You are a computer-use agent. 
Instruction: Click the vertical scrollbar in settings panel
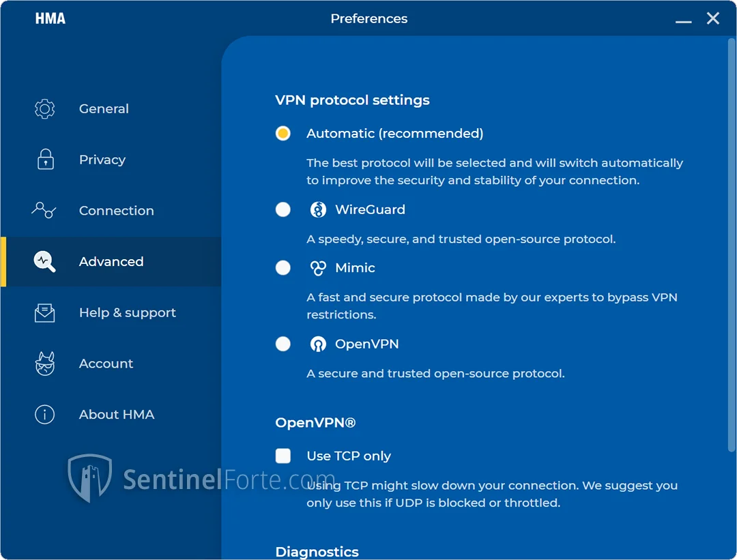(x=731, y=246)
